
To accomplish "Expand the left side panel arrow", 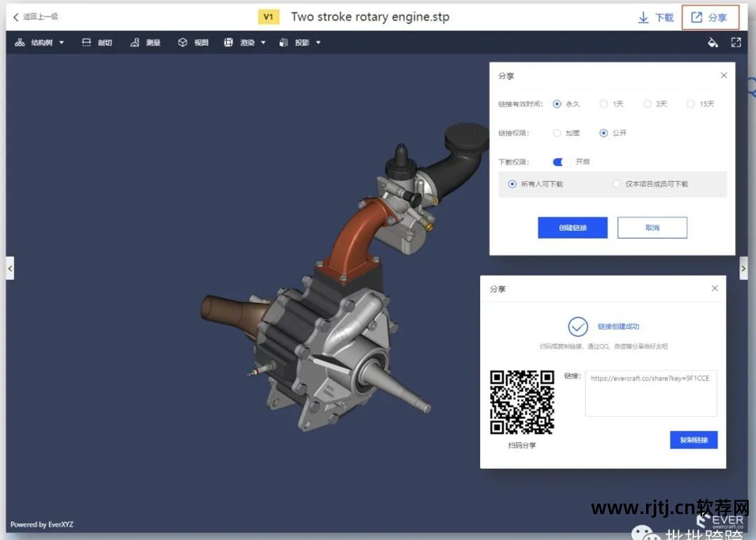I will tap(10, 268).
